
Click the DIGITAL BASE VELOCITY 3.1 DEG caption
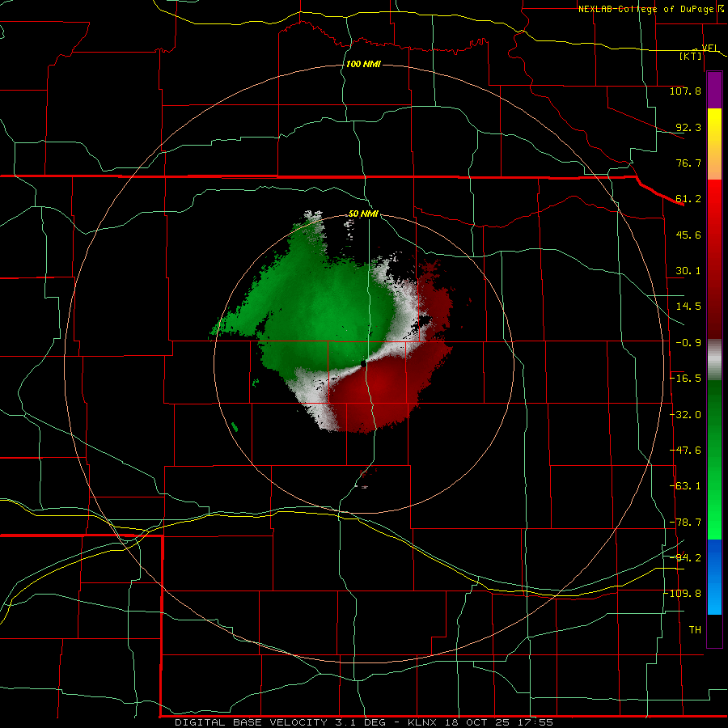(280, 722)
